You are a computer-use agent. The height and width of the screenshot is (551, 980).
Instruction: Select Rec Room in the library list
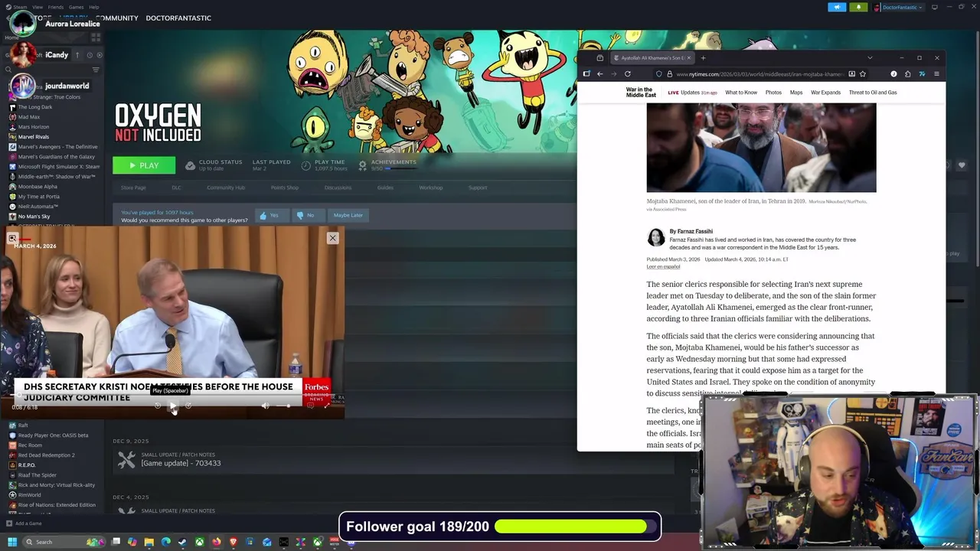coord(30,445)
